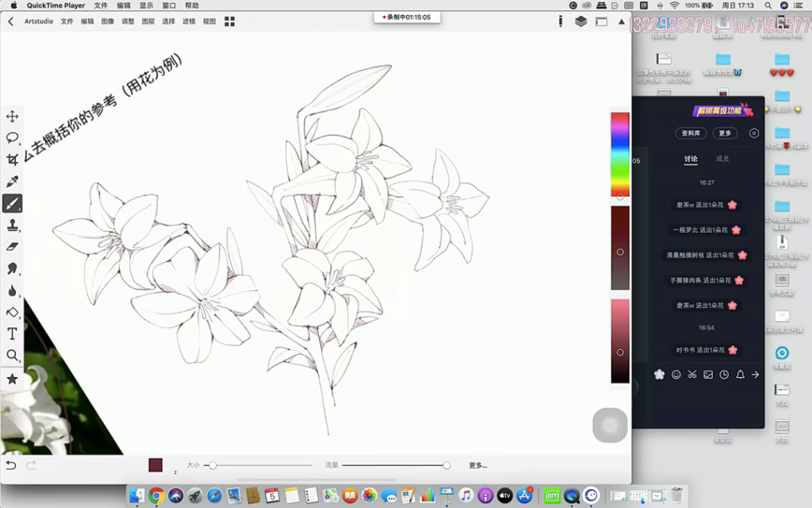
Task: Click the dark red foreground color swatch
Action: [x=155, y=465]
